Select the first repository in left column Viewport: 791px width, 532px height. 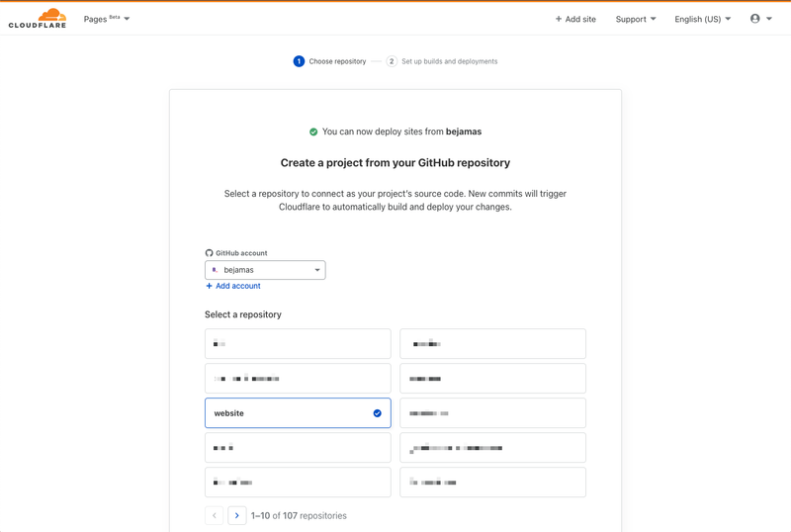(298, 344)
